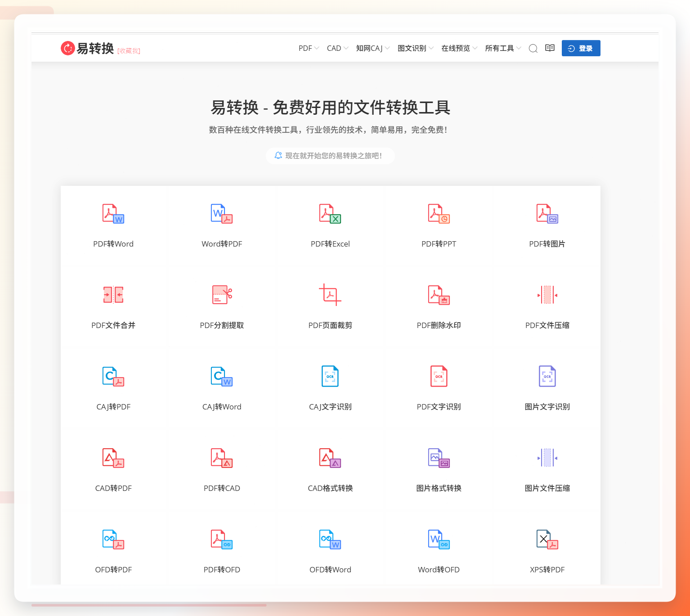690x616 pixels.
Task: Open the PDF转PPT tool icon
Action: 439,214
